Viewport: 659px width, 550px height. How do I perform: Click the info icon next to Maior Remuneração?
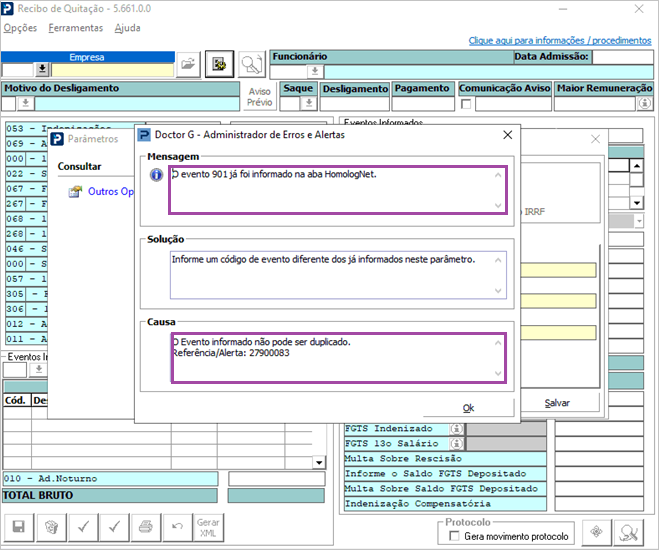[x=645, y=103]
